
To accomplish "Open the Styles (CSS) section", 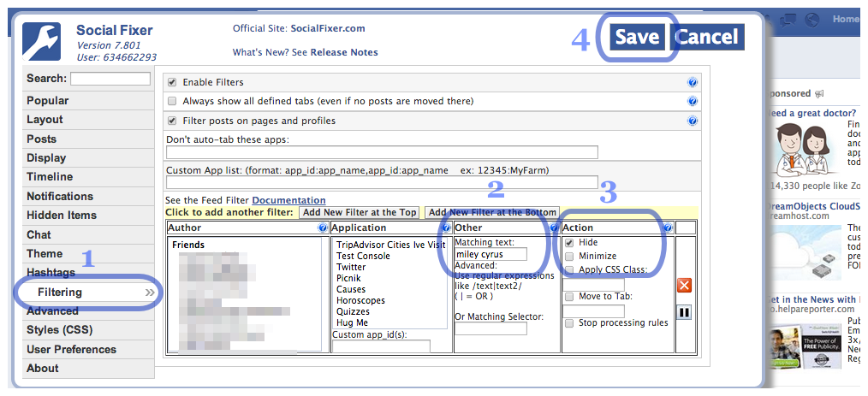I will tap(88, 330).
